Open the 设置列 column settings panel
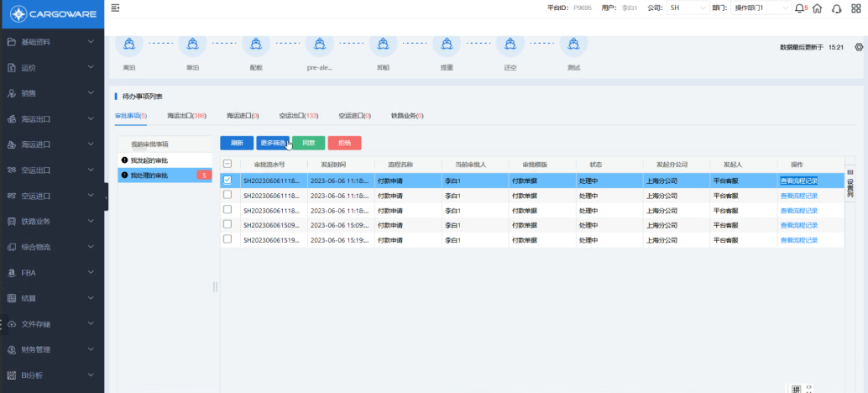The height and width of the screenshot is (393, 868). pos(850,184)
